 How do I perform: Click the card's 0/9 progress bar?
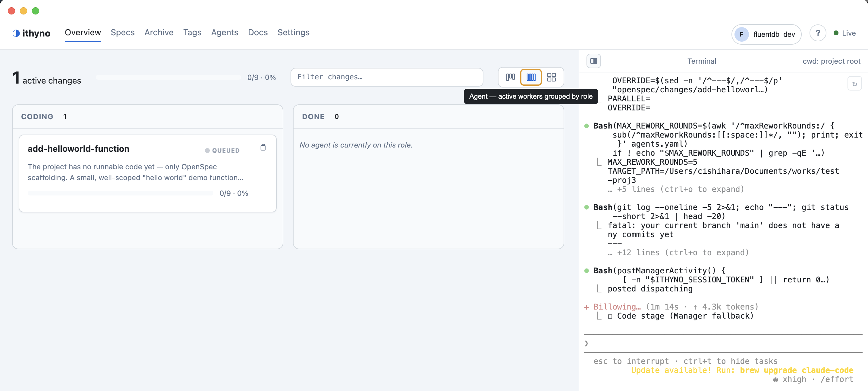[x=120, y=193]
